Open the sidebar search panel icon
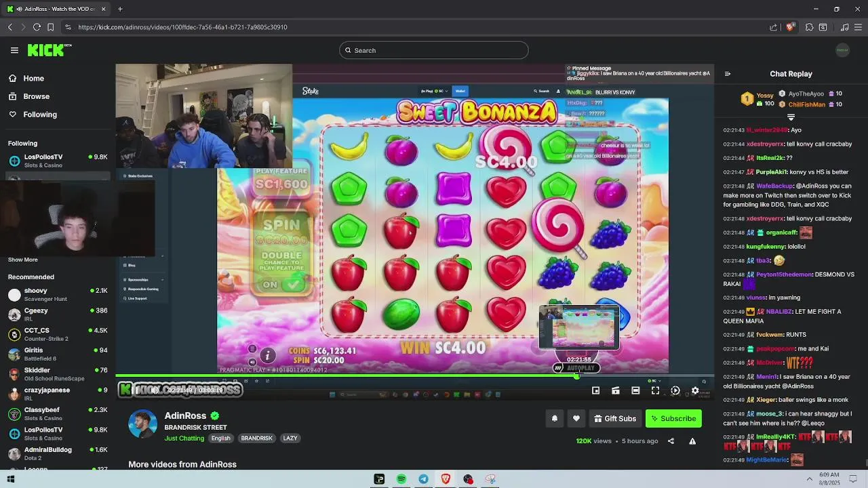 (823, 27)
